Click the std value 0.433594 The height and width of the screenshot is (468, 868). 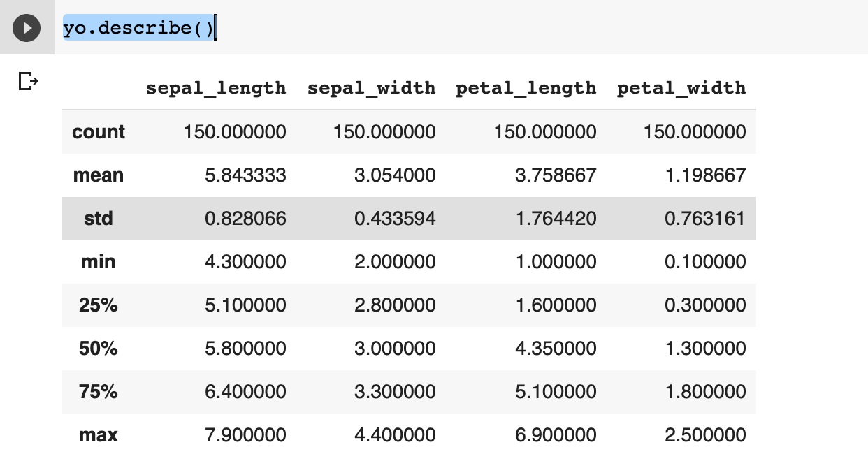coord(395,219)
